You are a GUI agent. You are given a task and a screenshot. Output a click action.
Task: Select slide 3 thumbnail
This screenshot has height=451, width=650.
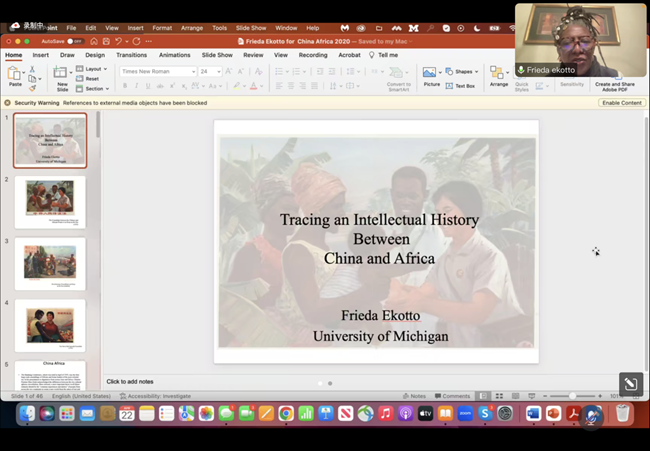click(x=50, y=264)
